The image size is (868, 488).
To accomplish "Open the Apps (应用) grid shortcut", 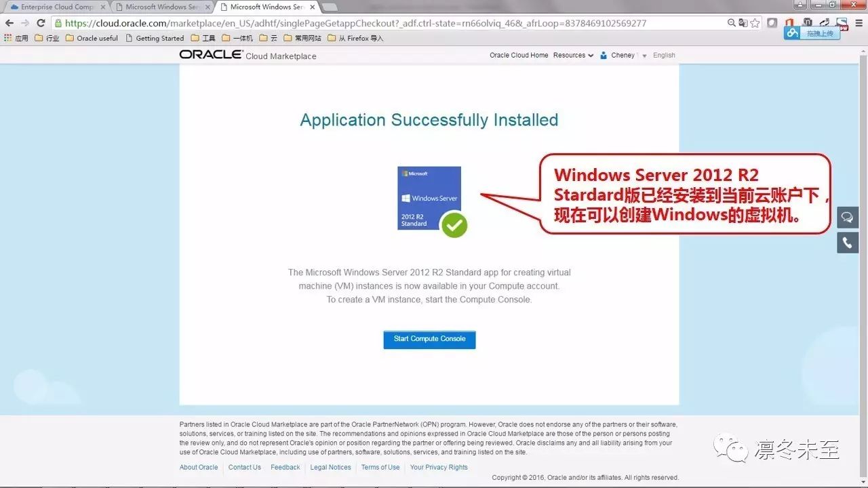I will (16, 38).
